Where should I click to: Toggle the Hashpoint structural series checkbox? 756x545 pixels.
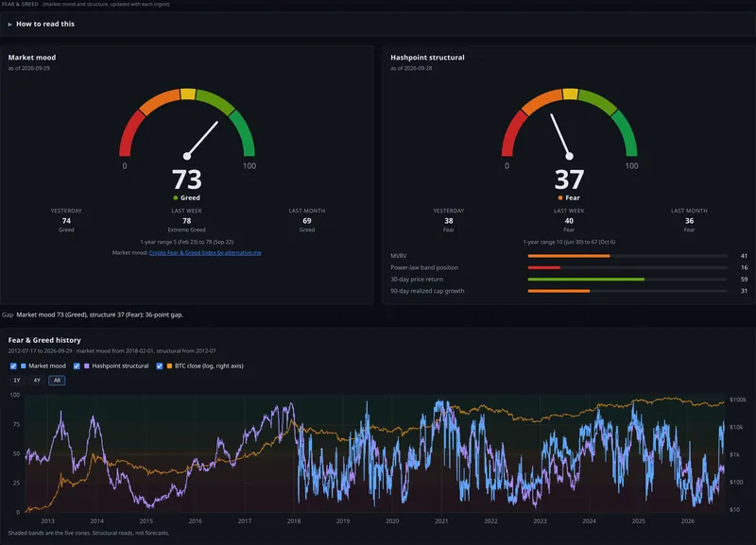[x=77, y=366]
